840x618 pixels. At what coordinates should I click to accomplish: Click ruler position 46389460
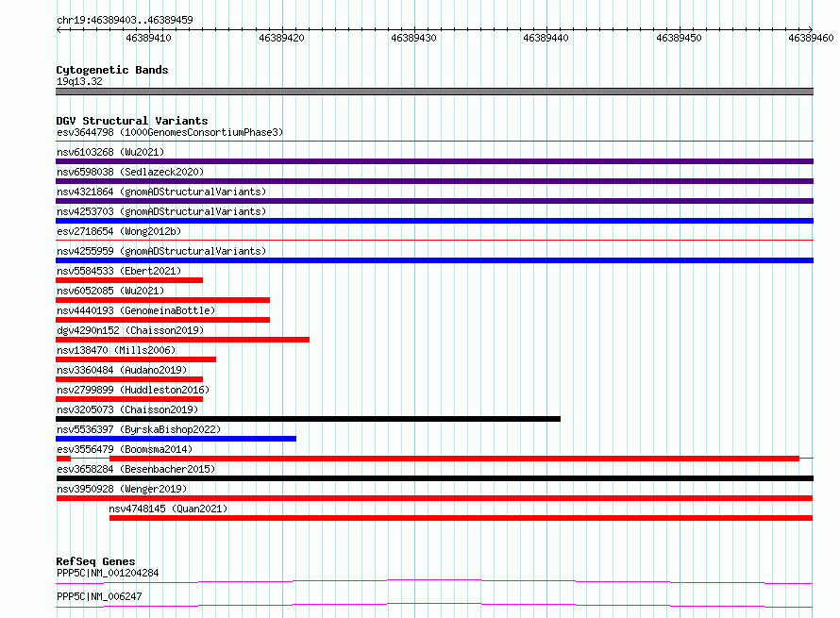click(x=811, y=38)
